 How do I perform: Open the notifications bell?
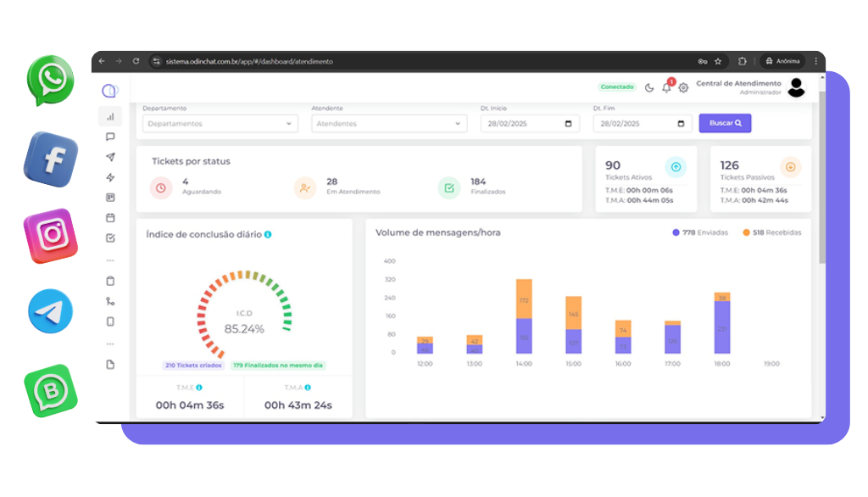(667, 87)
